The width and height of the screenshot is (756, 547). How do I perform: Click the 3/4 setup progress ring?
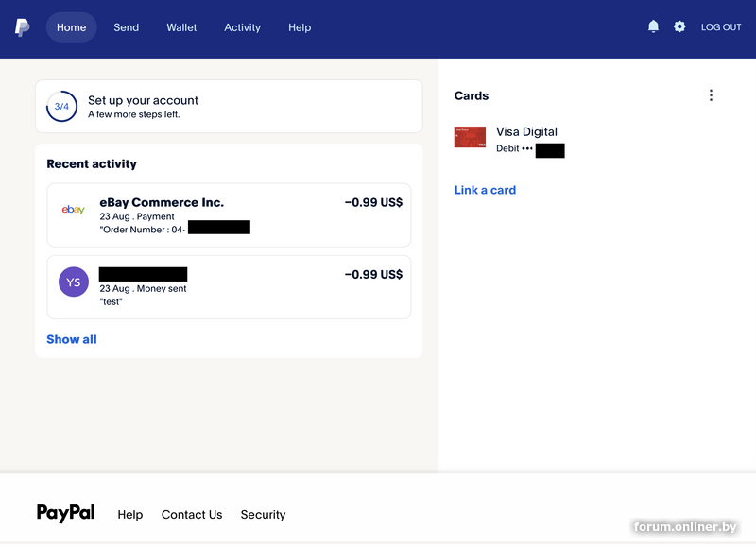click(x=61, y=106)
